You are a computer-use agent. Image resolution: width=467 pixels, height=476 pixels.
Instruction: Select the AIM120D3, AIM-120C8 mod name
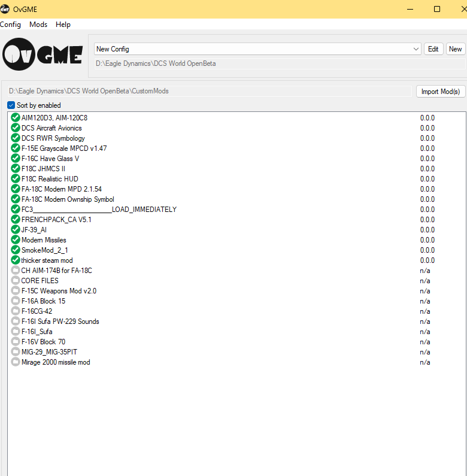pos(54,118)
